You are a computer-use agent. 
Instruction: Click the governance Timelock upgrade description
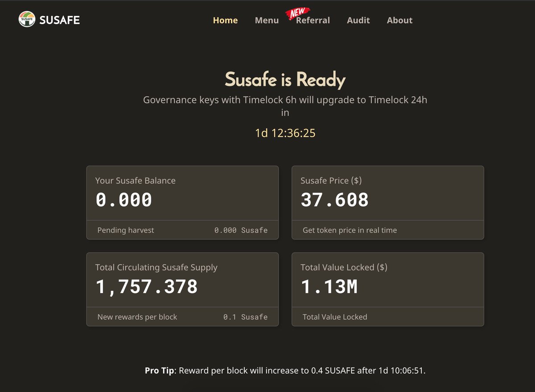point(285,106)
